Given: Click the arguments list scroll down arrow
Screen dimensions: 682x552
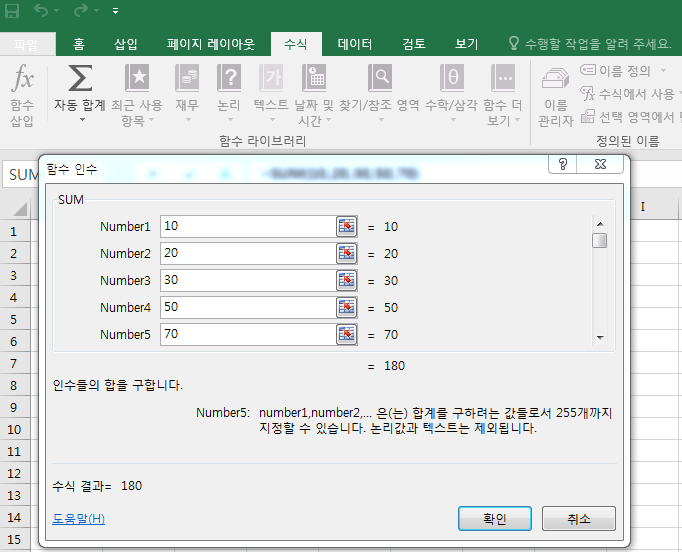Looking at the screenshot, I should pos(600,337).
